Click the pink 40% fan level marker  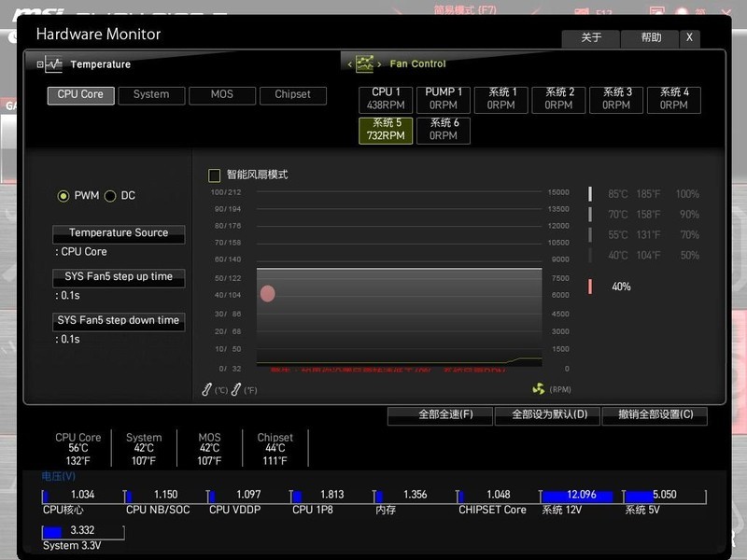click(590, 287)
